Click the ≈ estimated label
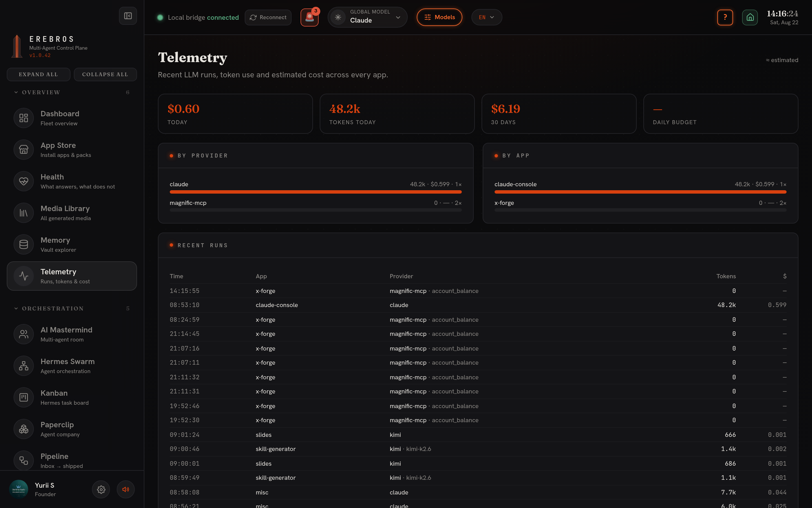 (x=782, y=60)
